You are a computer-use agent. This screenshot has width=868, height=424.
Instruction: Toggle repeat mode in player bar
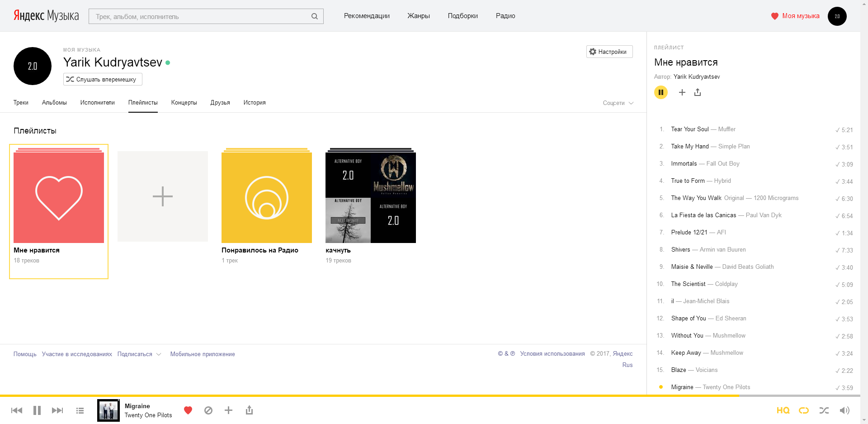click(x=804, y=410)
